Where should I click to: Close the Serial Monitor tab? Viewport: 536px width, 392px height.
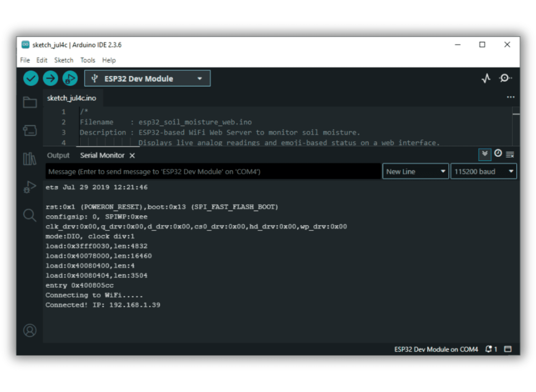pyautogui.click(x=132, y=155)
